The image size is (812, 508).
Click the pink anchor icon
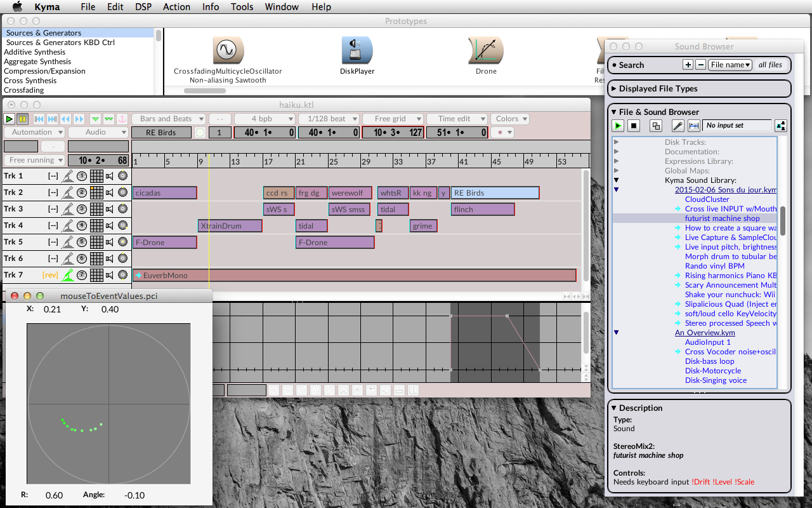122,119
